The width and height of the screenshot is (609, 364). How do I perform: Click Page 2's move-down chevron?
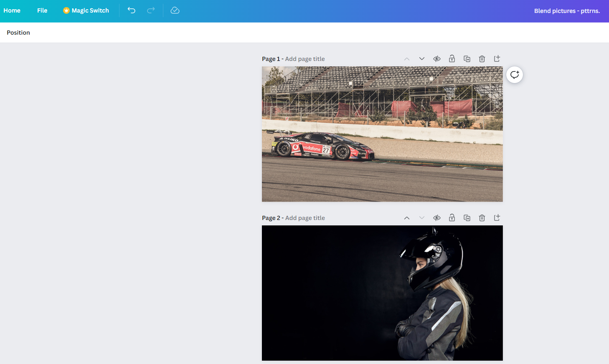pyautogui.click(x=422, y=218)
